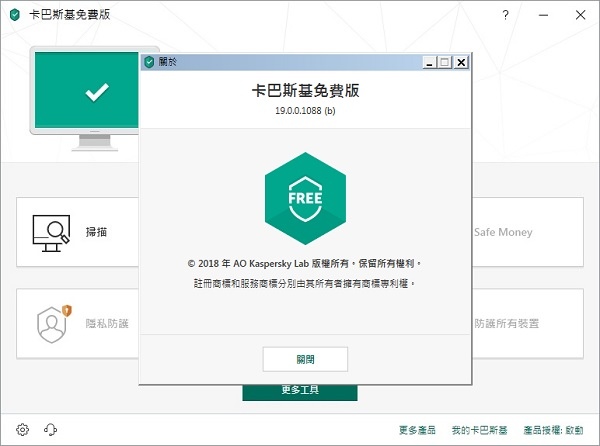This screenshot has width=600, height=446.
Task: Minimize the 關於 dialog
Action: [x=430, y=62]
